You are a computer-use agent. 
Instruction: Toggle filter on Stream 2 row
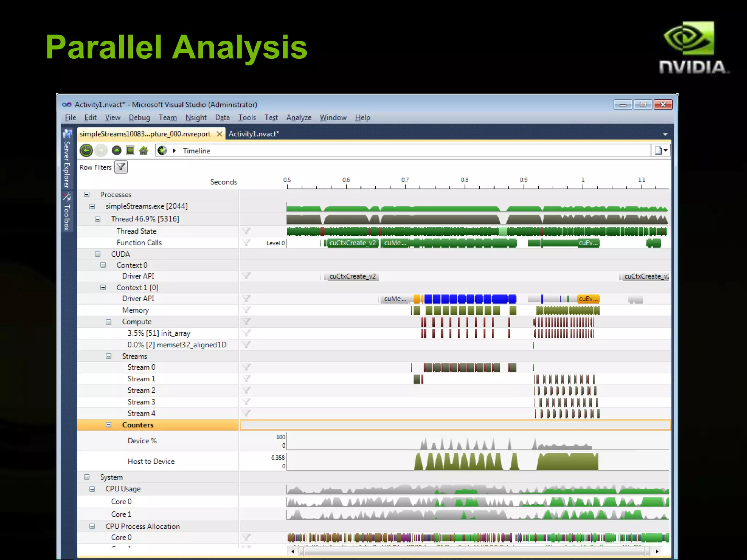pyautogui.click(x=247, y=390)
